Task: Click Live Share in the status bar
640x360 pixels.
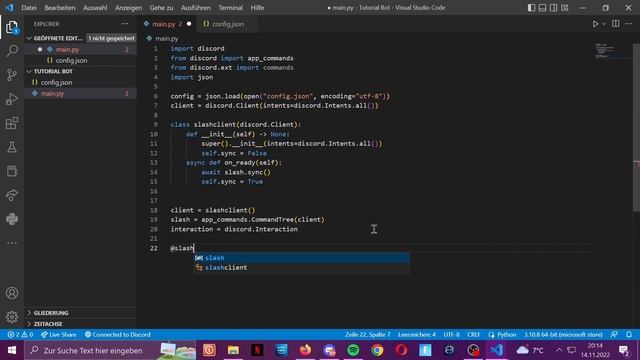Action: pyautogui.click(x=59, y=335)
